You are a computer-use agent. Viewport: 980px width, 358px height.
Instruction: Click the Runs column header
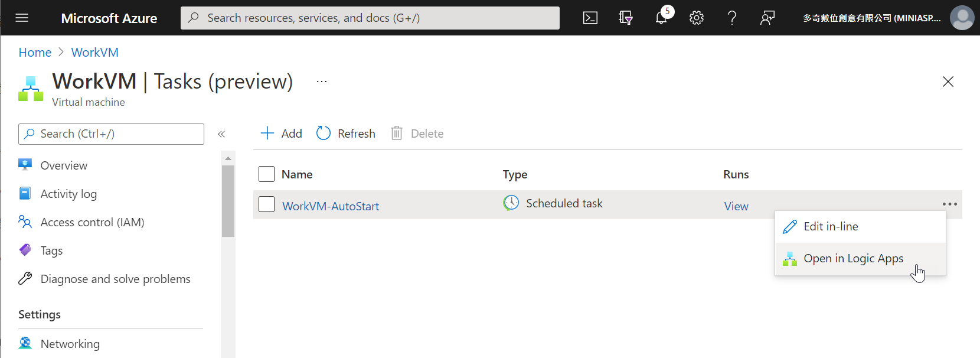click(736, 174)
